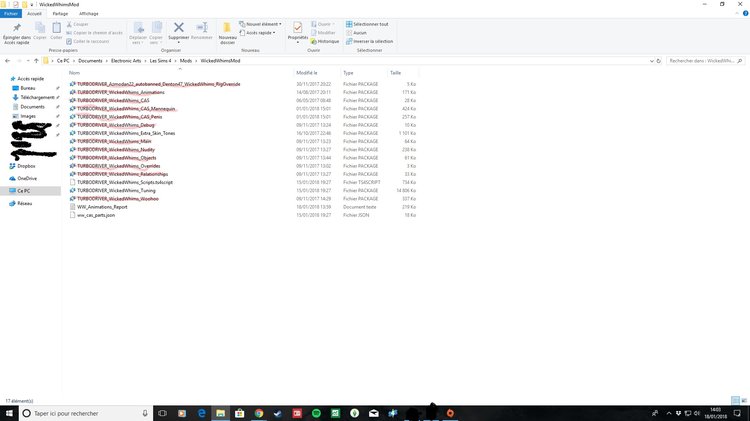
Task: Choose Sélectionner tout
Action: [x=367, y=24]
